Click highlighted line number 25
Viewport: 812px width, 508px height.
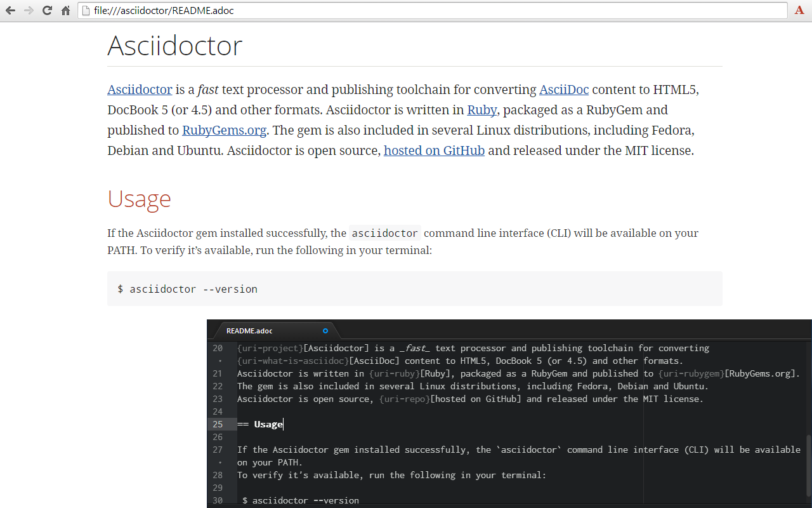[x=218, y=424]
